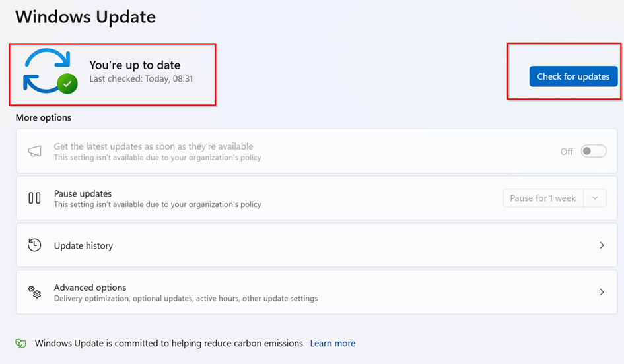Screen dimensions: 624x364
Task: Click the pause icon beside Pause updates
Action: click(34, 198)
